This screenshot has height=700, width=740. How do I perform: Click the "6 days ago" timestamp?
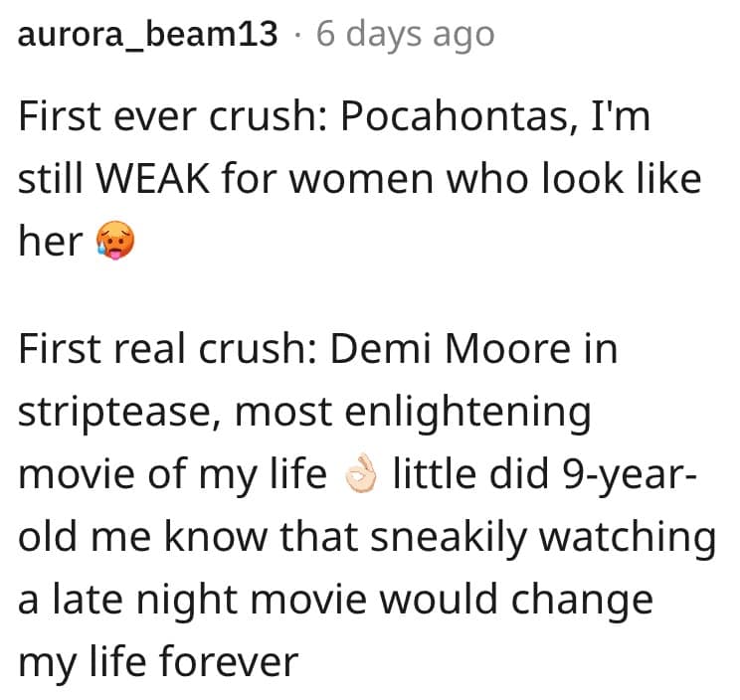405,34
